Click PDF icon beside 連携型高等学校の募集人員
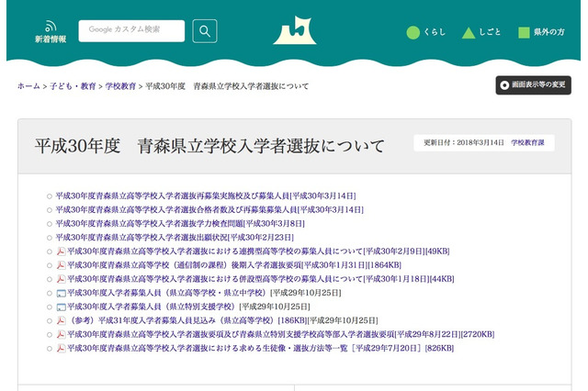Screen dimensions: 588x391 pos(61,251)
